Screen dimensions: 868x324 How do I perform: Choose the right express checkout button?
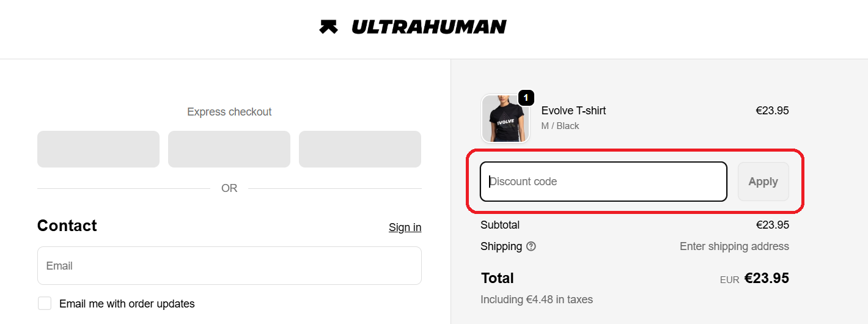360,149
